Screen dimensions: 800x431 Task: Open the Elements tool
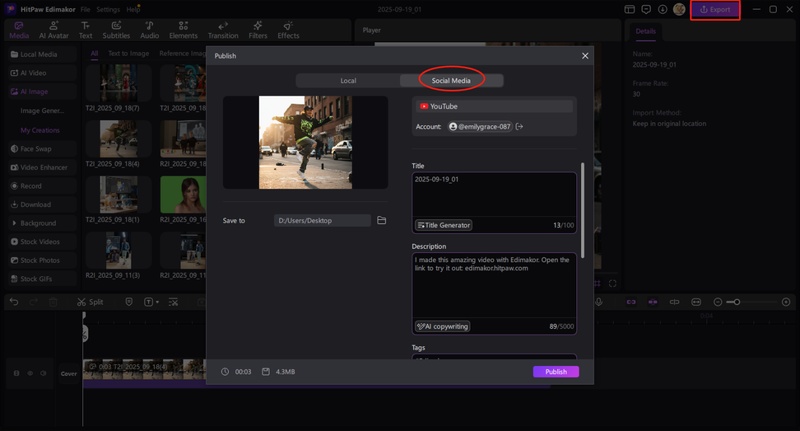click(x=183, y=31)
